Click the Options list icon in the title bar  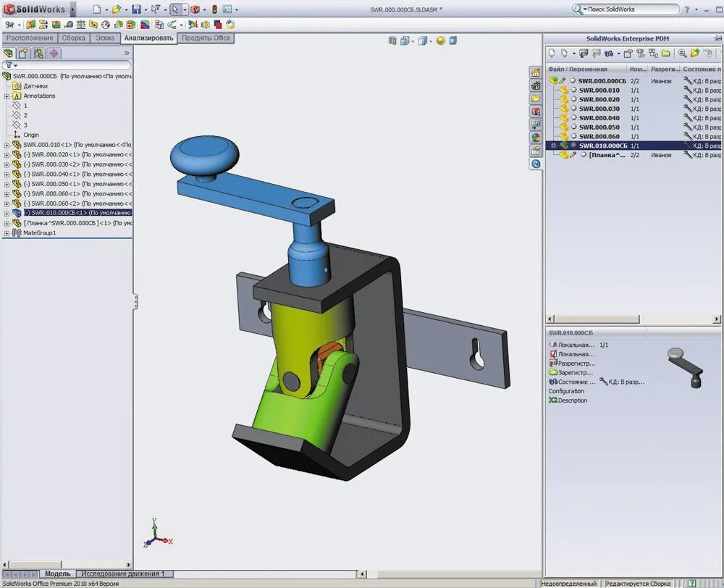227,9
